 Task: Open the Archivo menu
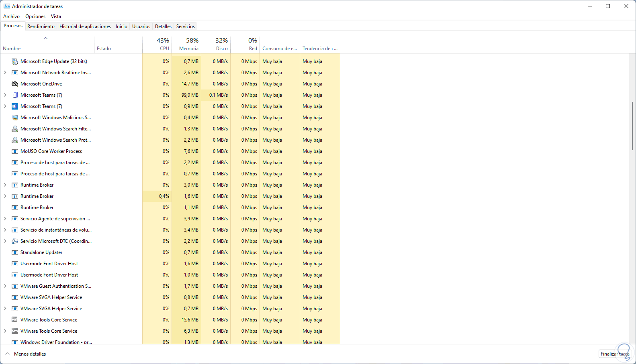(x=11, y=16)
